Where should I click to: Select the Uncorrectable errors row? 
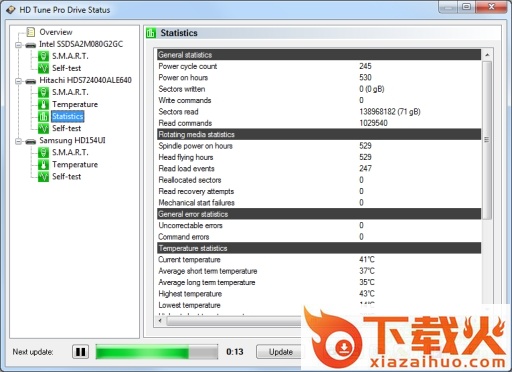tap(319, 225)
